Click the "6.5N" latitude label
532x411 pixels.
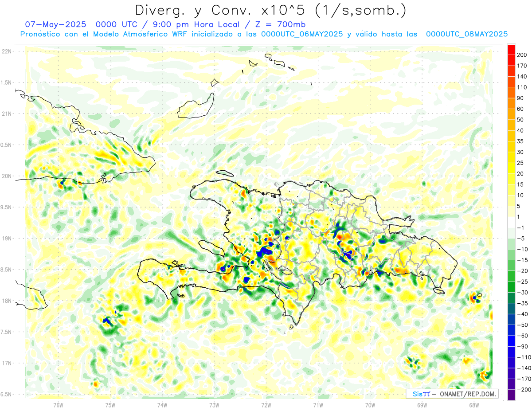(6, 394)
